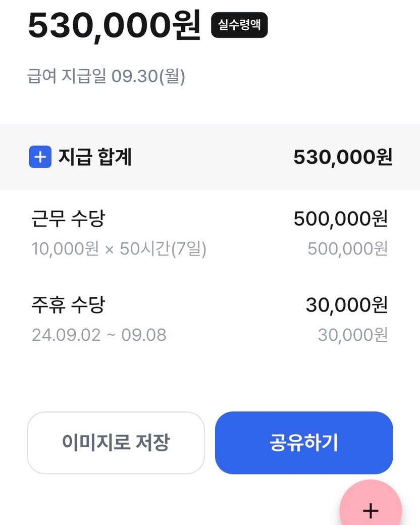Click the 지급 합계 label text

[x=95, y=157]
